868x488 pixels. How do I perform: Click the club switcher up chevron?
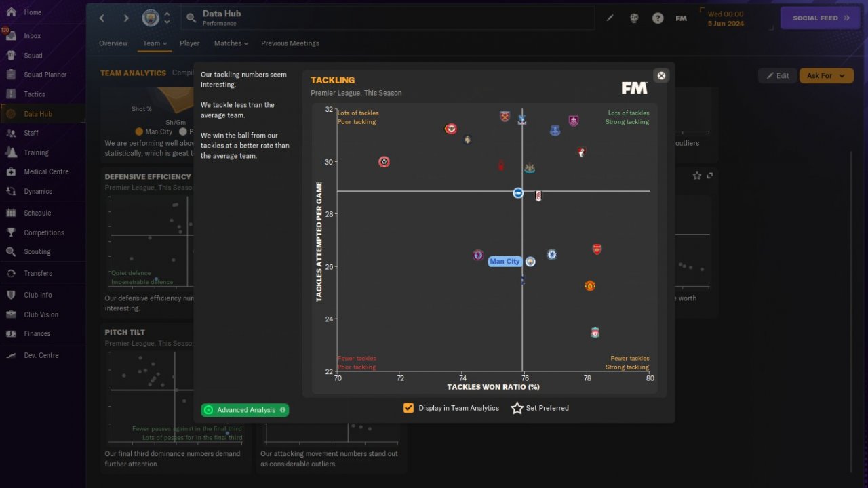(x=167, y=14)
